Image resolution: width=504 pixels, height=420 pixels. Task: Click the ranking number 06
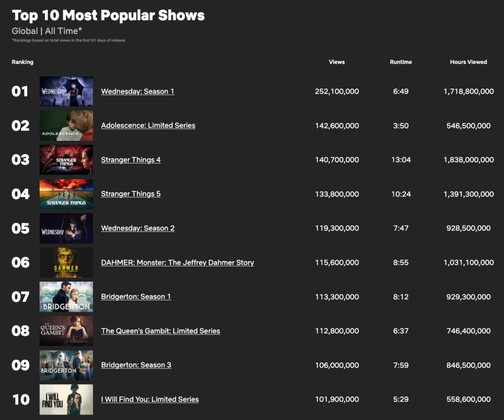[x=21, y=263]
